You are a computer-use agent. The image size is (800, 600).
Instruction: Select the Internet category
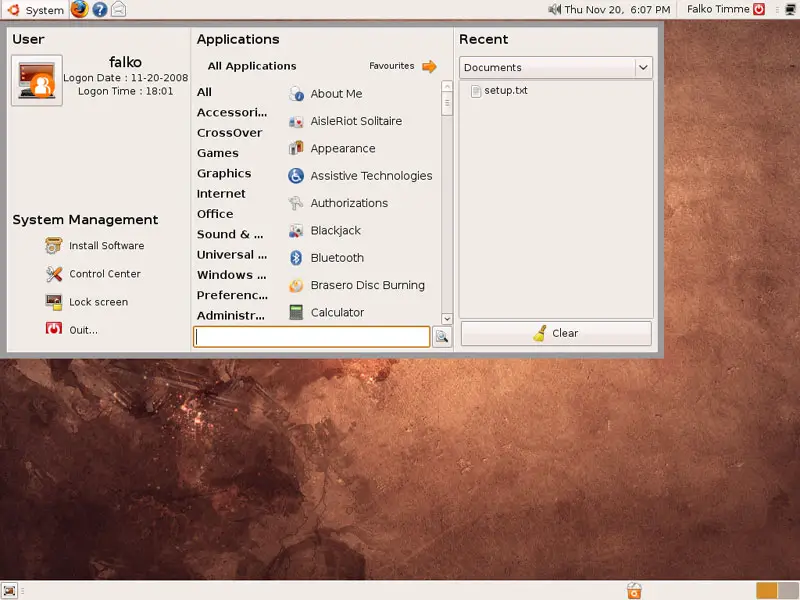[x=221, y=194]
